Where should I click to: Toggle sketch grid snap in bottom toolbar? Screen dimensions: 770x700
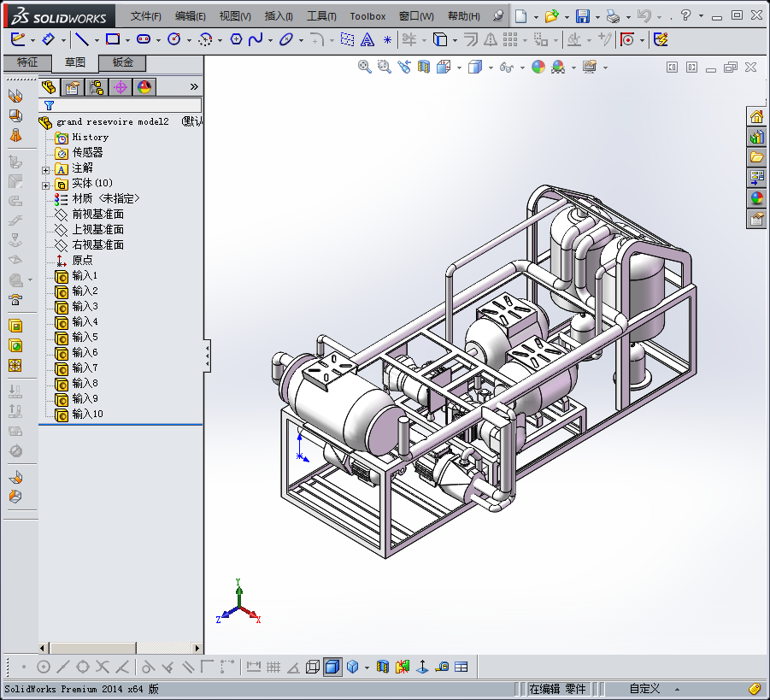pos(273,667)
